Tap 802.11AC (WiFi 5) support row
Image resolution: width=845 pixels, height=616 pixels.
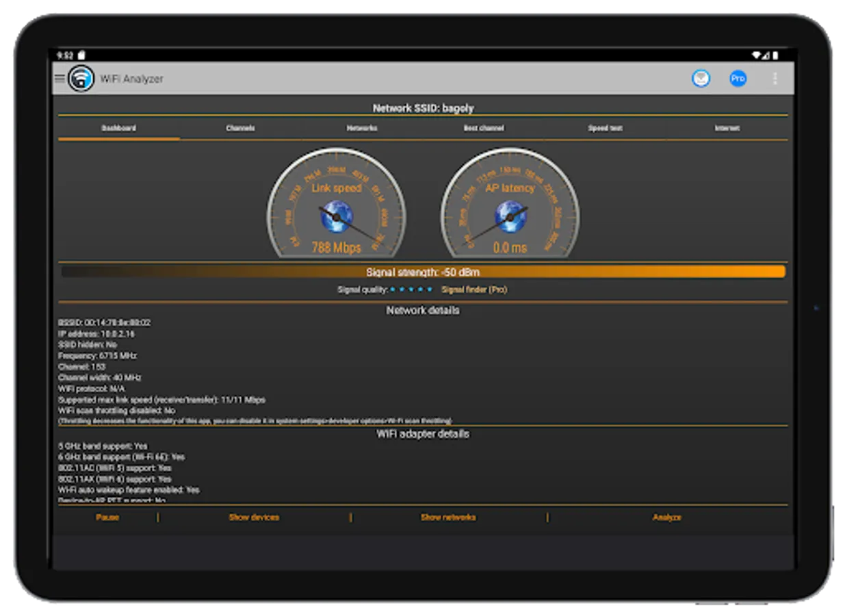(116, 467)
